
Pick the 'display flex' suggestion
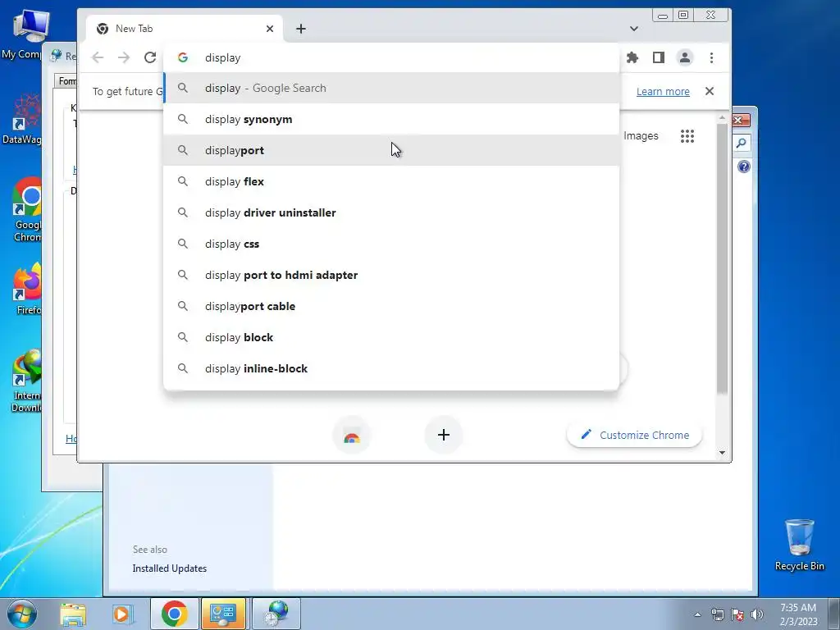tap(391, 181)
